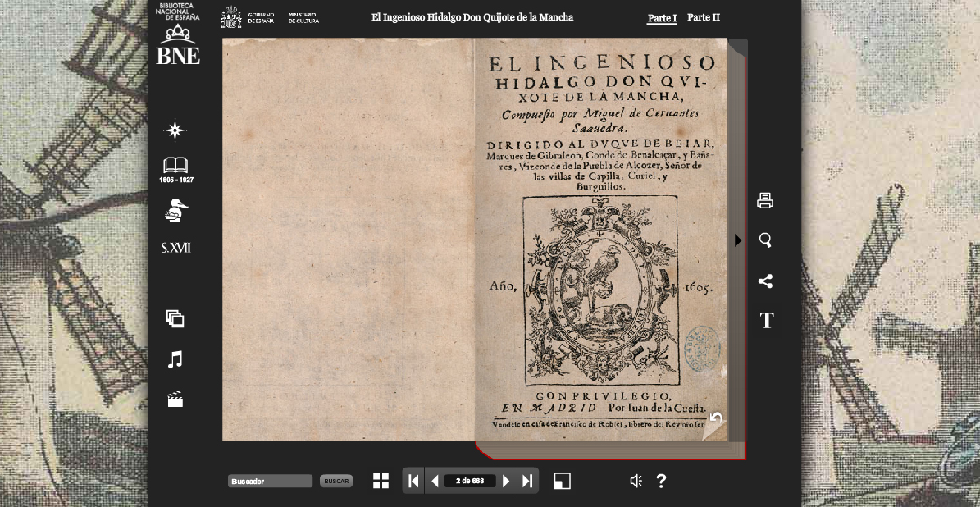Viewport: 980px width, 507px height.
Task: Click the BNE library logo
Action: [178, 35]
